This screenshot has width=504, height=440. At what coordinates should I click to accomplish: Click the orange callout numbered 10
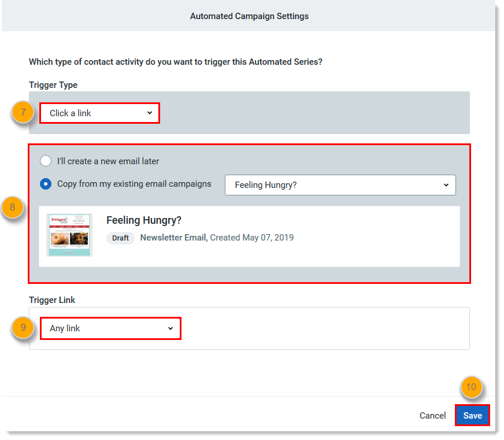pyautogui.click(x=472, y=388)
